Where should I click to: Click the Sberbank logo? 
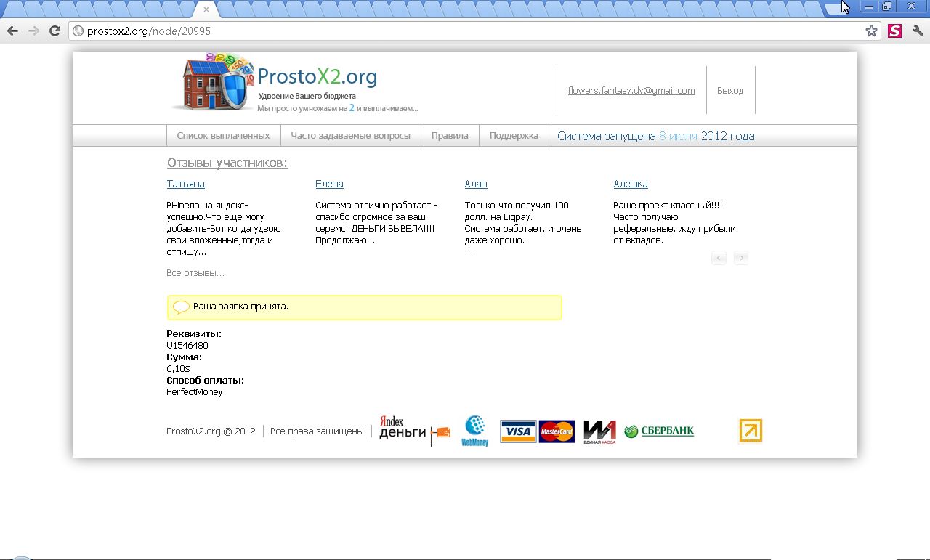pyautogui.click(x=659, y=431)
